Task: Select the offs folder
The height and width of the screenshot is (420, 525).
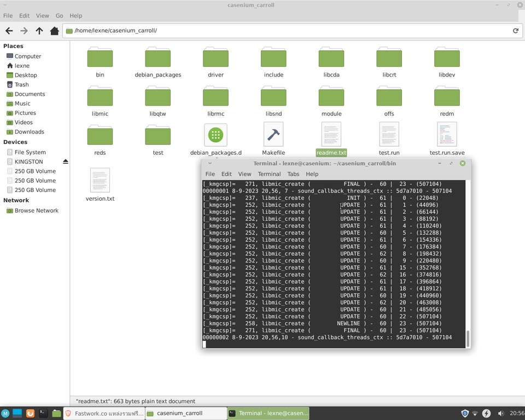Action: pyautogui.click(x=389, y=102)
